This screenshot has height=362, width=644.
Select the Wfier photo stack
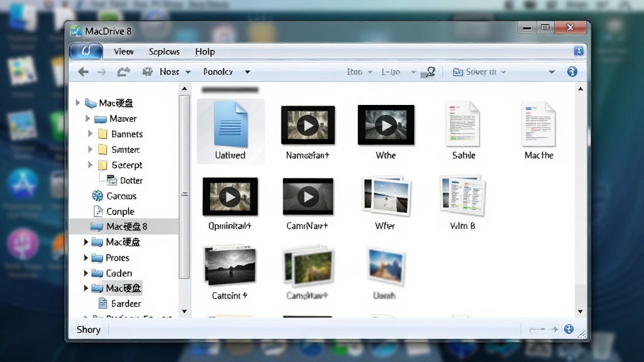click(386, 203)
